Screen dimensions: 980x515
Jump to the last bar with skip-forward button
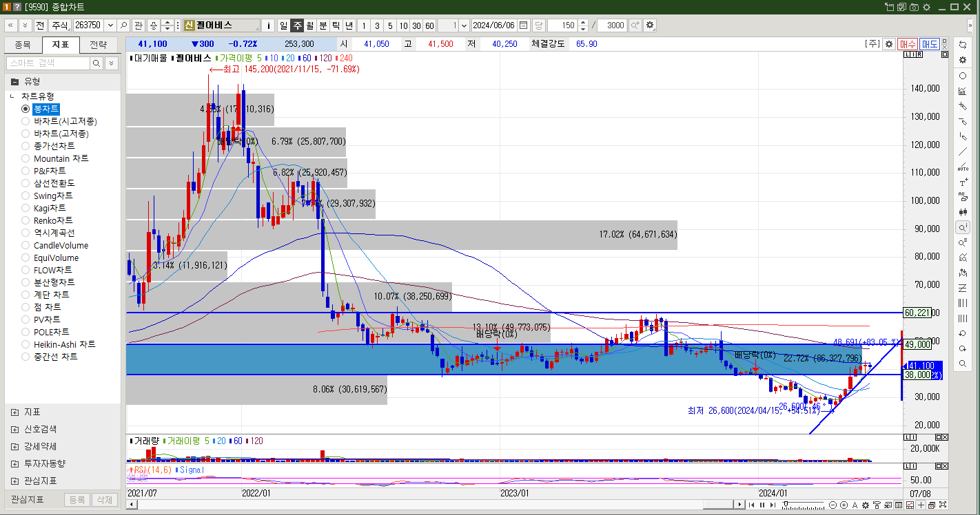tap(773, 505)
